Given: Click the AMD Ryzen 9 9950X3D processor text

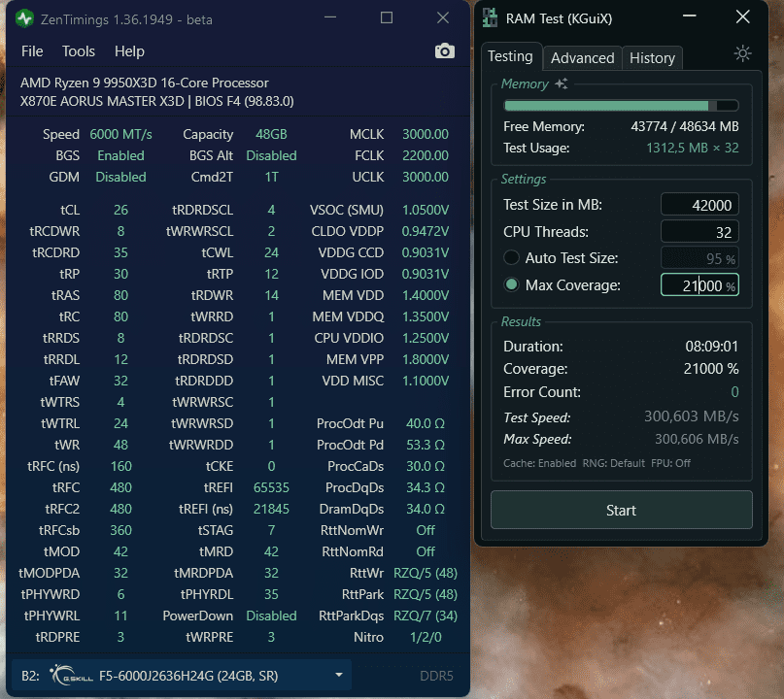Looking at the screenshot, I should [x=145, y=83].
